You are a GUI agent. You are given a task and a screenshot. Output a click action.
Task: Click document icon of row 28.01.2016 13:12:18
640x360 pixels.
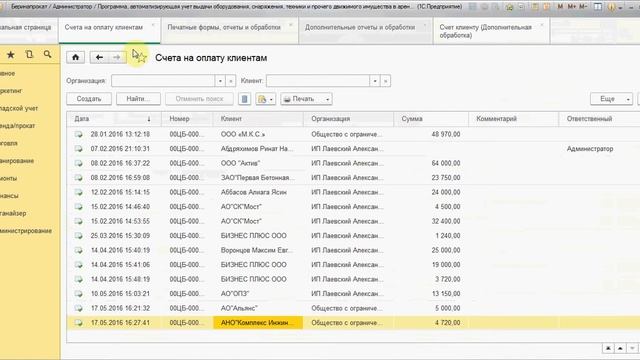pyautogui.click(x=78, y=134)
